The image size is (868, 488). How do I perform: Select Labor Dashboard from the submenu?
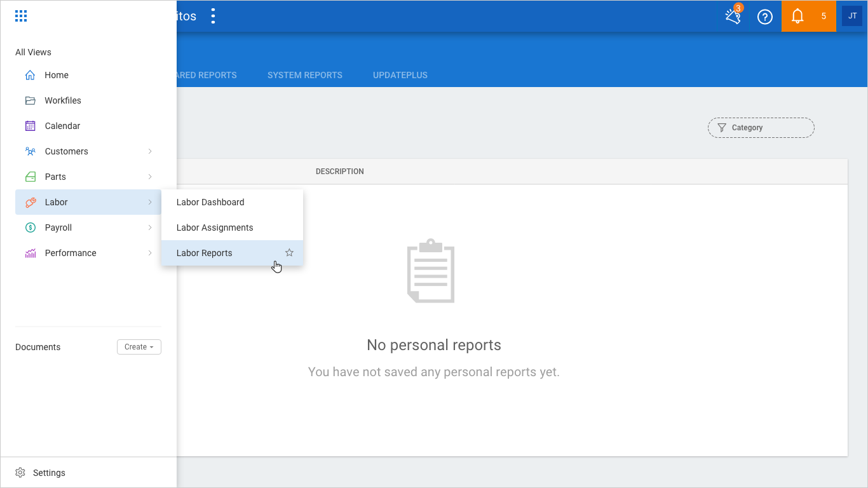pyautogui.click(x=210, y=202)
